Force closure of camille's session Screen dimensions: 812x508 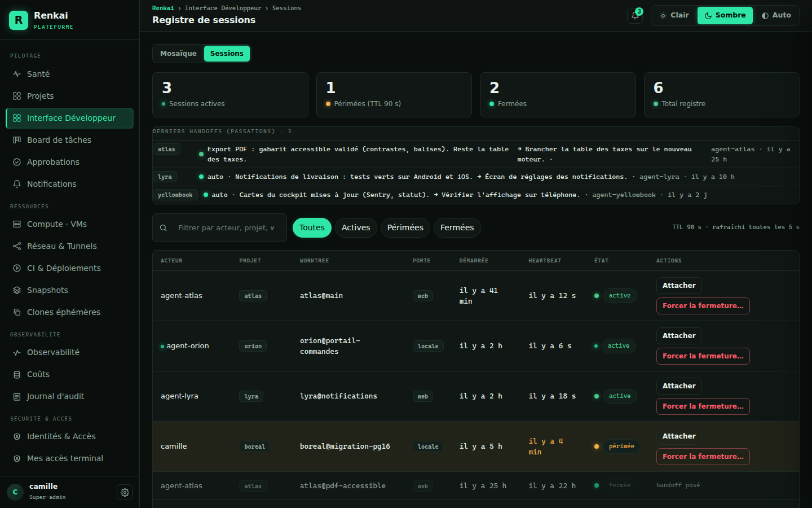(x=703, y=457)
